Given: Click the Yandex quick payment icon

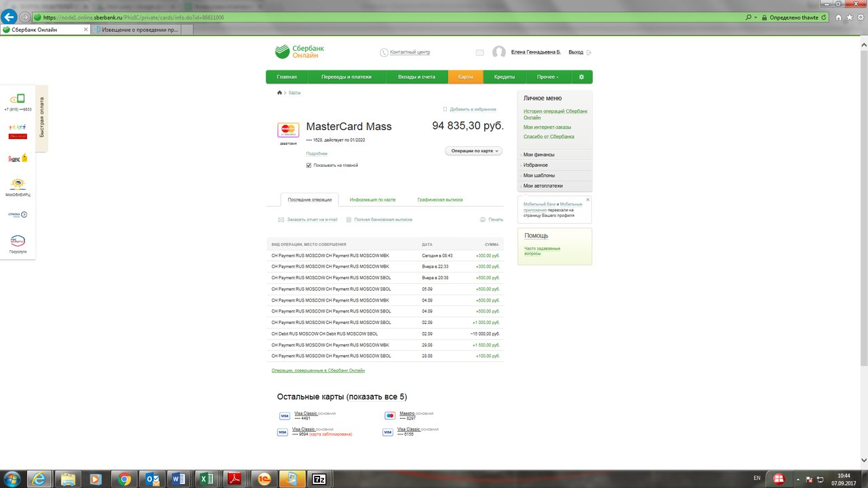Looking at the screenshot, I should [18, 158].
